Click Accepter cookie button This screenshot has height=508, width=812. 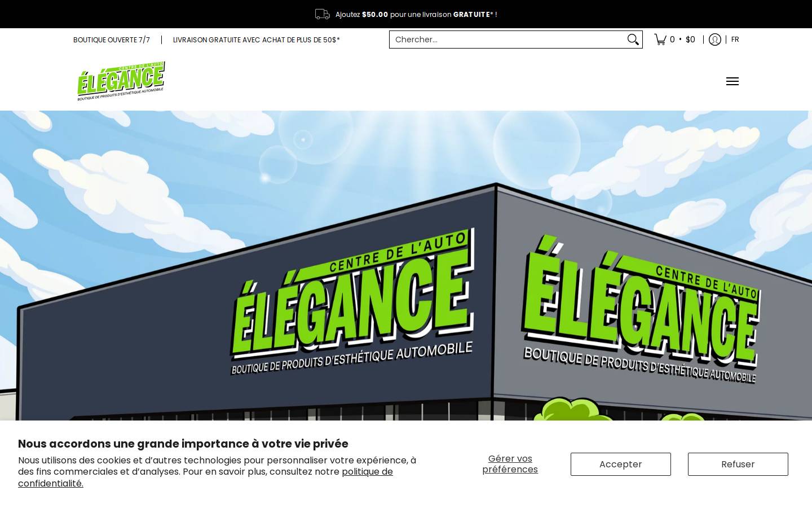pos(621,464)
